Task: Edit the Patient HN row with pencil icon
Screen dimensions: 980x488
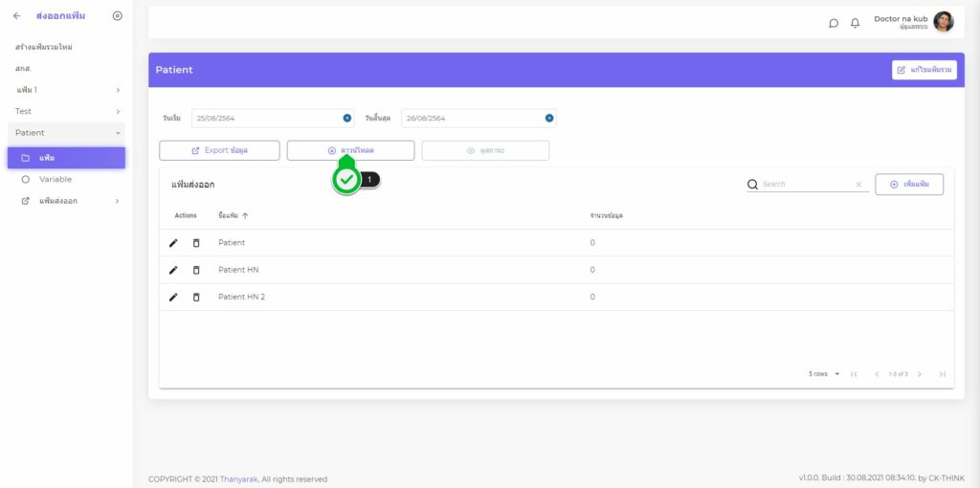Action: pos(173,270)
